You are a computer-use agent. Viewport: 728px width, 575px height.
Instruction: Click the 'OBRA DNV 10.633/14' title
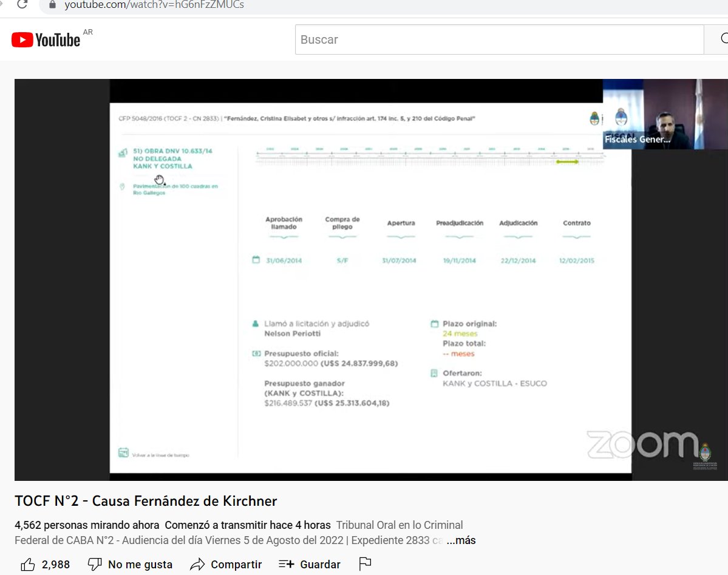point(172,151)
